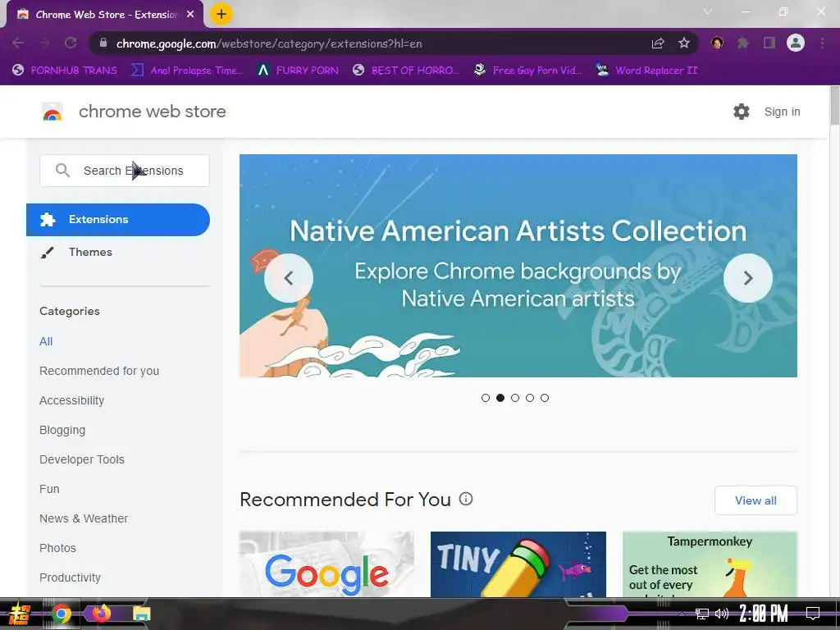Launch Firefox from the taskbar
Image resolution: width=840 pixels, height=630 pixels.
tap(101, 613)
